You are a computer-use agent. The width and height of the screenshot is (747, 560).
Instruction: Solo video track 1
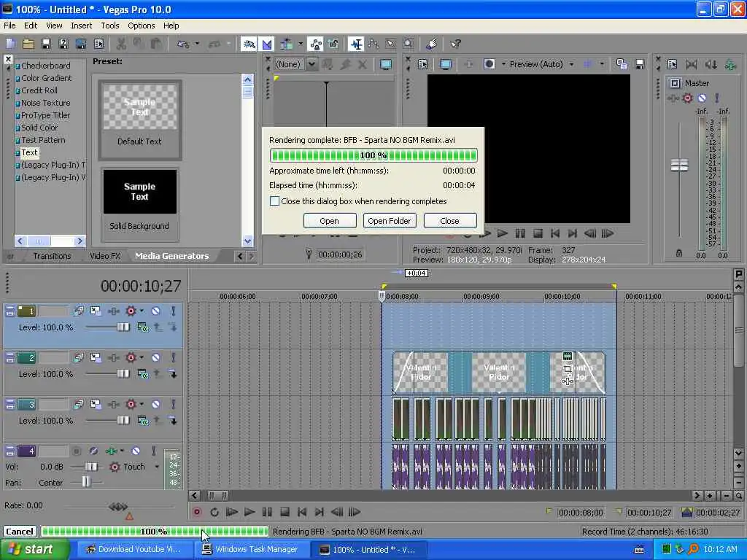click(173, 311)
